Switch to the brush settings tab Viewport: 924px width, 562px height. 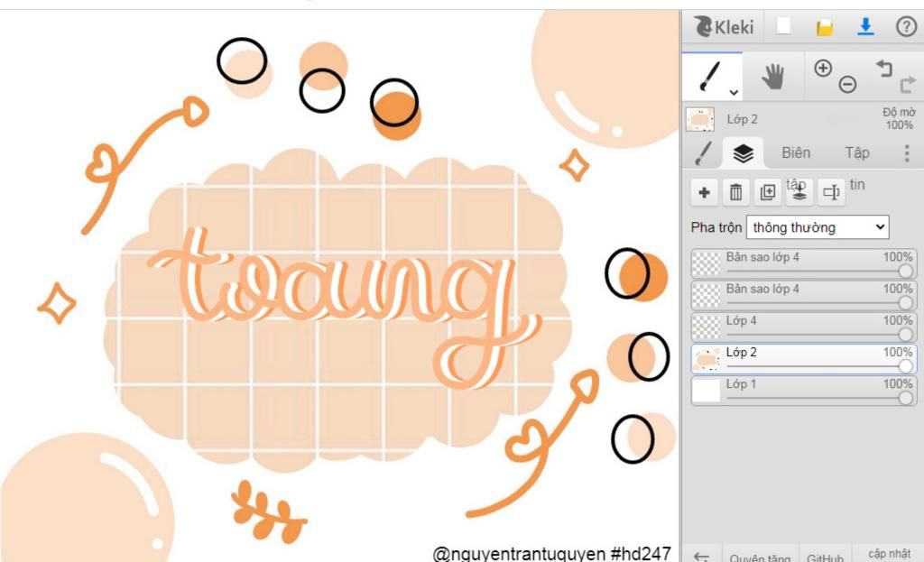pyautogui.click(x=704, y=153)
